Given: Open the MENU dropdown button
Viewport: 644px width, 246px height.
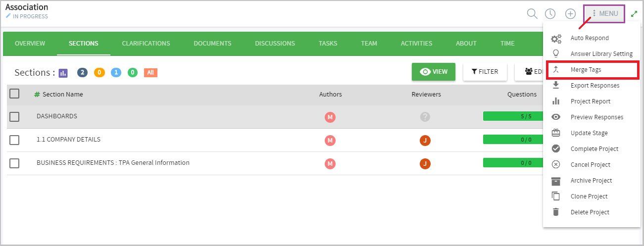Looking at the screenshot, I should [x=604, y=14].
